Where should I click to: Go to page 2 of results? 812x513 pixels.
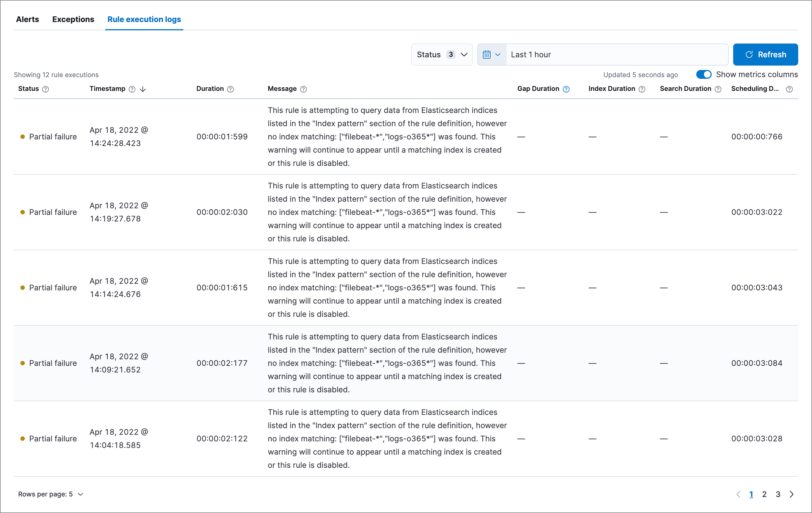764,494
